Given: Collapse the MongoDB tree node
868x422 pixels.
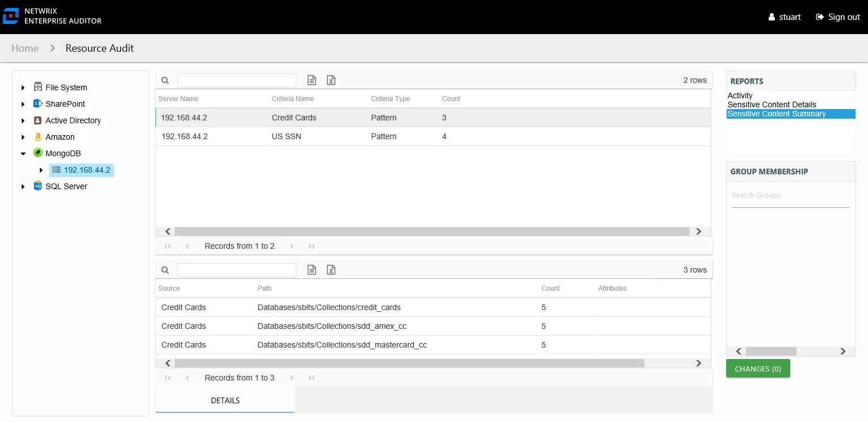Looking at the screenshot, I should pos(23,153).
